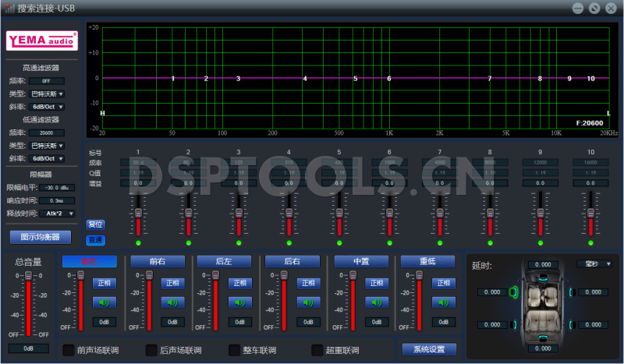
Task: Select the 后左 channel tab
Action: (224, 261)
